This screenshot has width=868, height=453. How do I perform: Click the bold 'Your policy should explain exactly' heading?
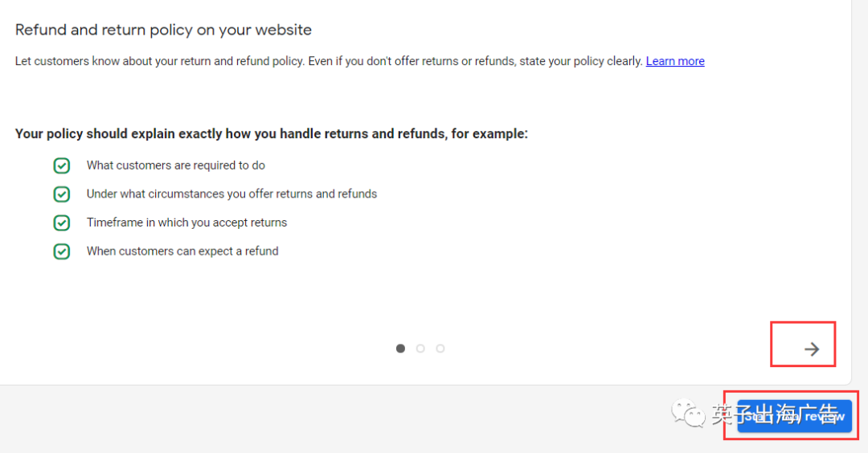[272, 134]
